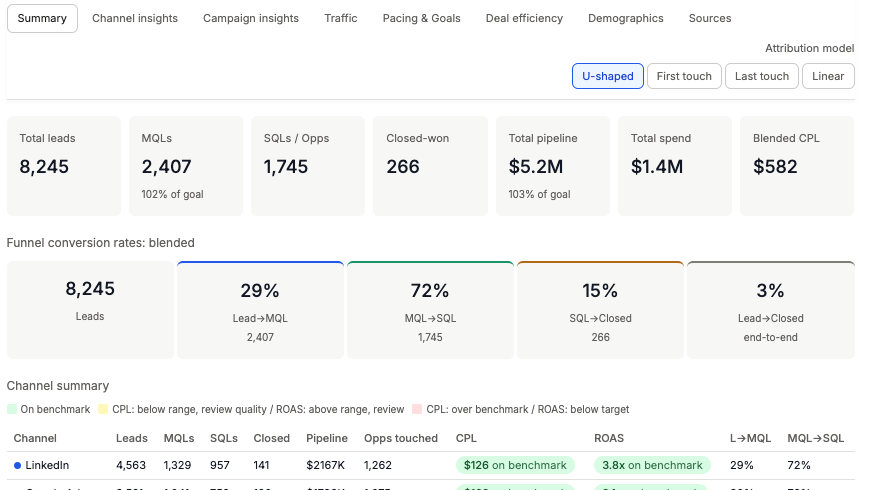This screenshot has width=872, height=490.
Task: Choose Last touch attribution model
Action: pyautogui.click(x=762, y=76)
